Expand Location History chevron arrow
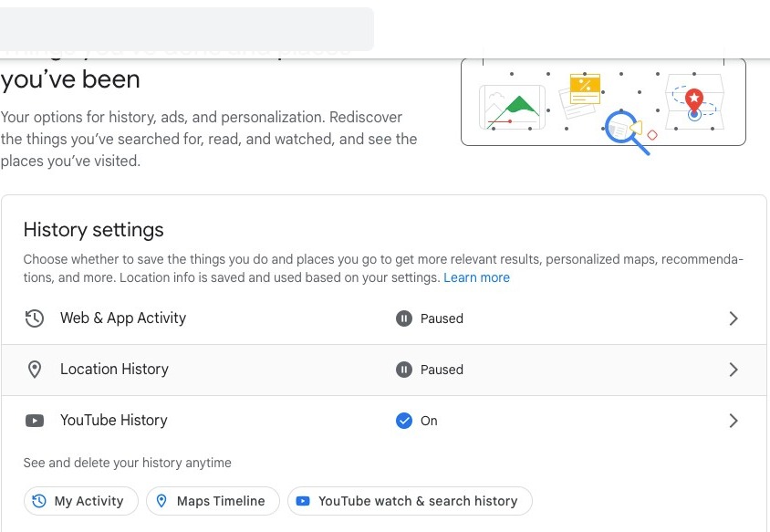This screenshot has width=770, height=532. coord(734,370)
